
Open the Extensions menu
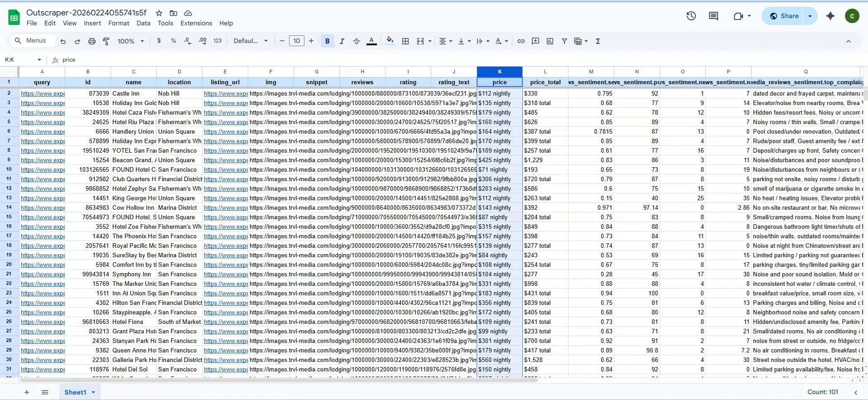coord(196,24)
